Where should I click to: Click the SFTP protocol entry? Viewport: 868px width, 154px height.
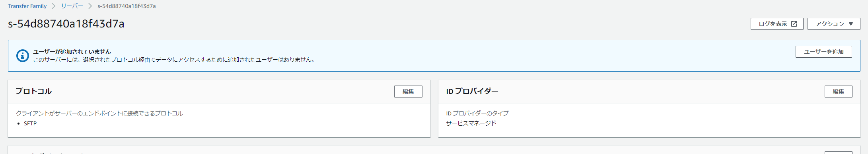pyautogui.click(x=30, y=123)
